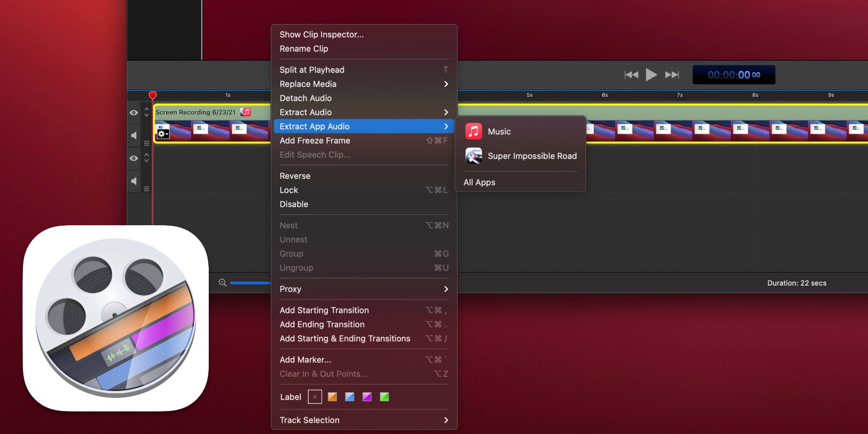Viewport: 868px width, 434px height.
Task: Click All Apps in the Extract App Audio submenu
Action: tap(479, 182)
